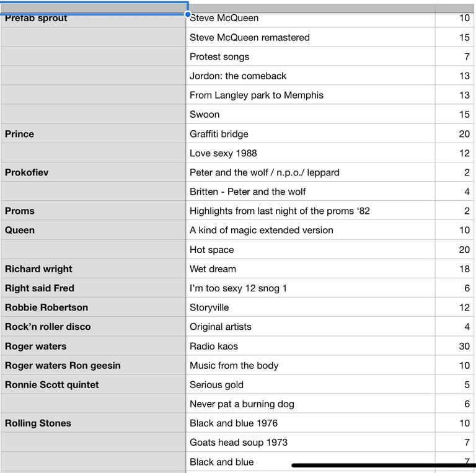This screenshot has width=476, height=473.
Task: Tap the blue selection handle dot
Action: pos(188,14)
